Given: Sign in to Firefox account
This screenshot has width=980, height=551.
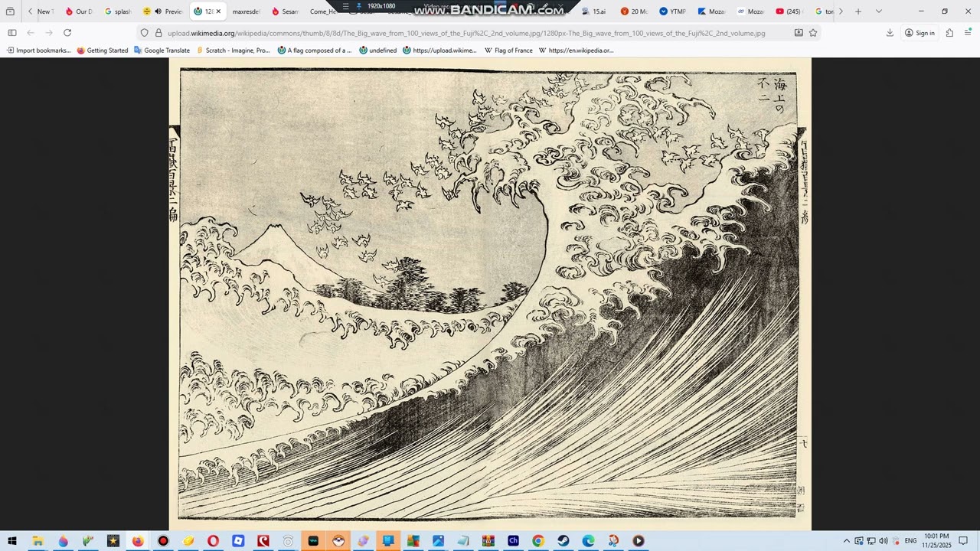Looking at the screenshot, I should (920, 33).
